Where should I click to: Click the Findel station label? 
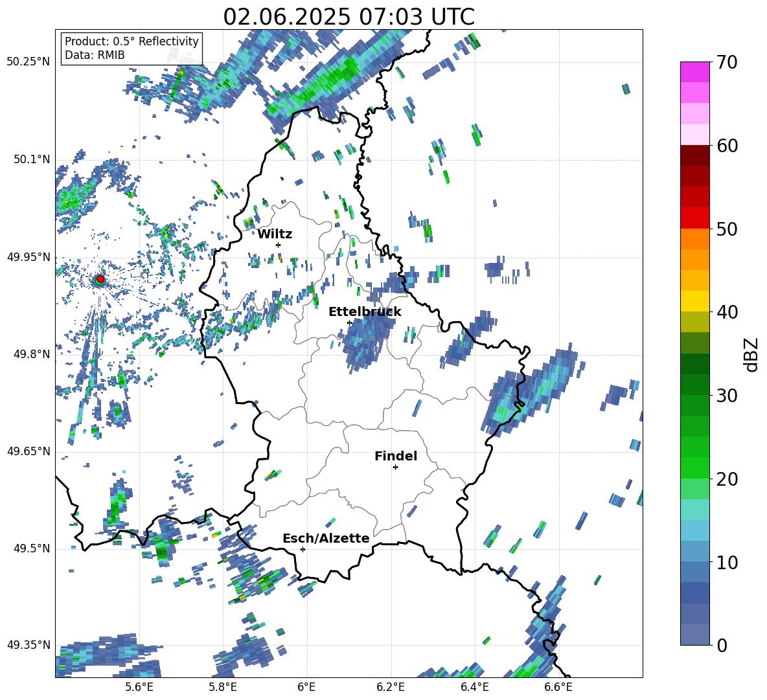pos(396,456)
